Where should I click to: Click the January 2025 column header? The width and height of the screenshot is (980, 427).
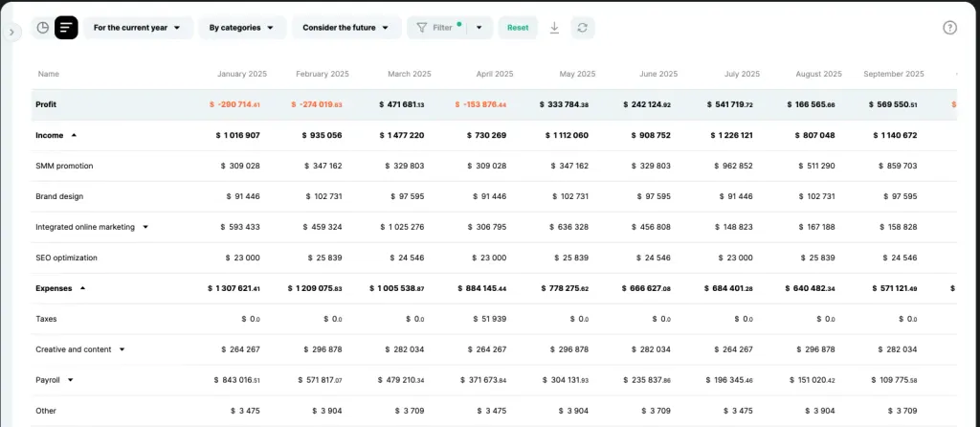242,74
